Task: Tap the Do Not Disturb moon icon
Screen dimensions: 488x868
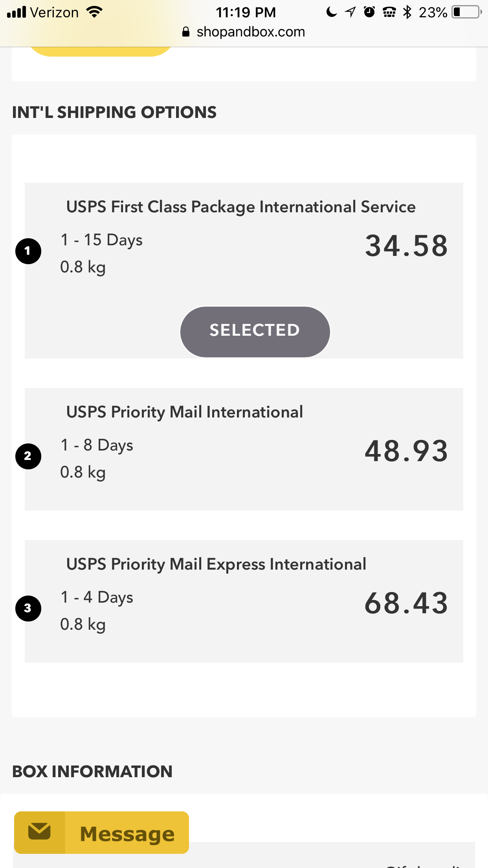Action: click(x=332, y=12)
